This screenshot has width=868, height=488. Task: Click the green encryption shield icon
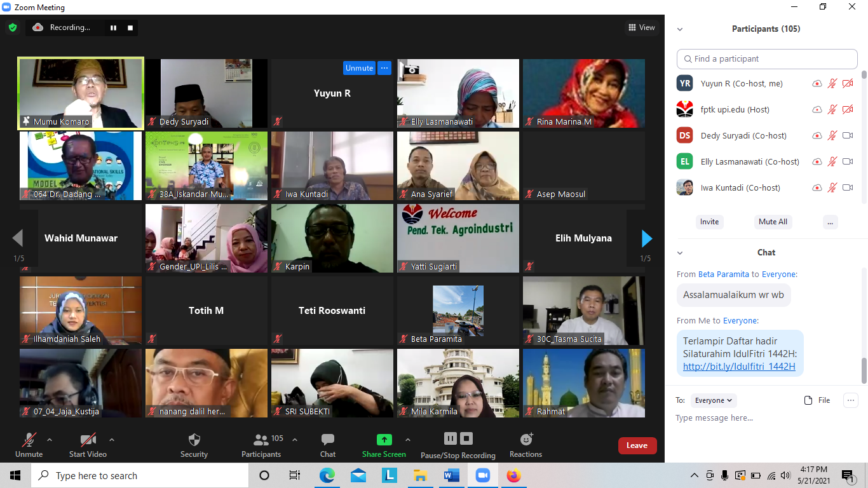(13, 27)
